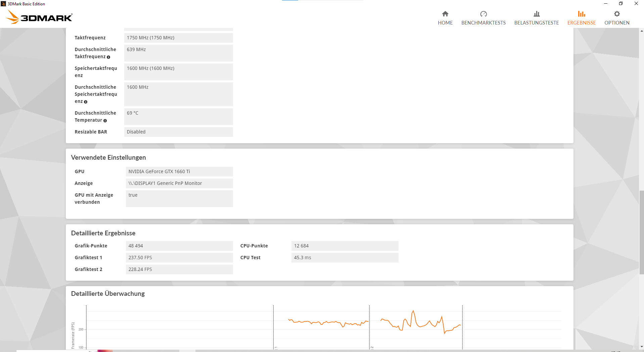The width and height of the screenshot is (644, 352).
Task: Click the Framerate (FPS) axis label
Action: pos(73,335)
